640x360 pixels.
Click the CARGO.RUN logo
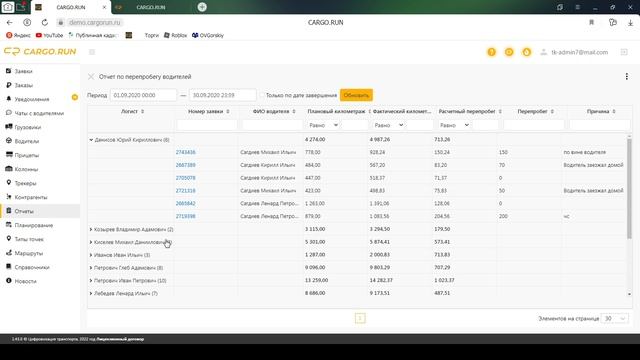pos(40,51)
